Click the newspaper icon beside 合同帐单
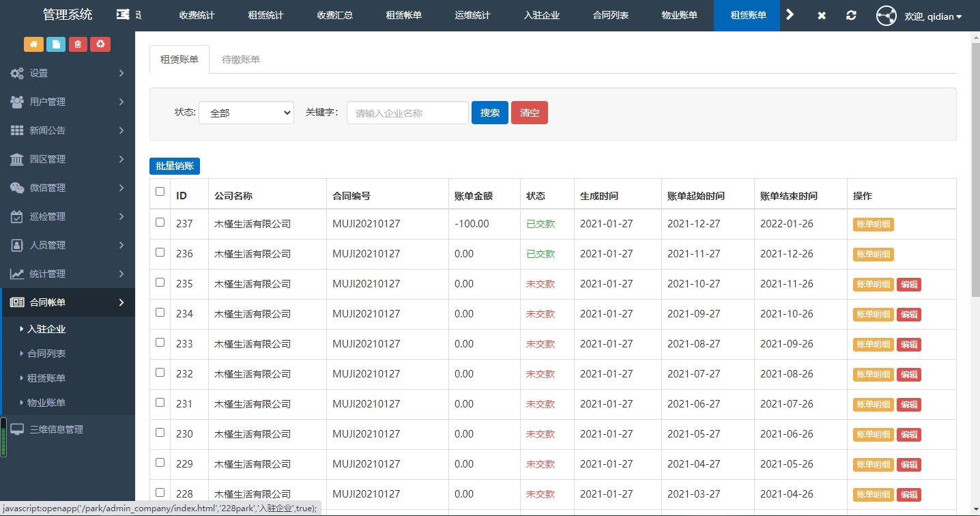This screenshot has height=516, width=980. [x=17, y=302]
